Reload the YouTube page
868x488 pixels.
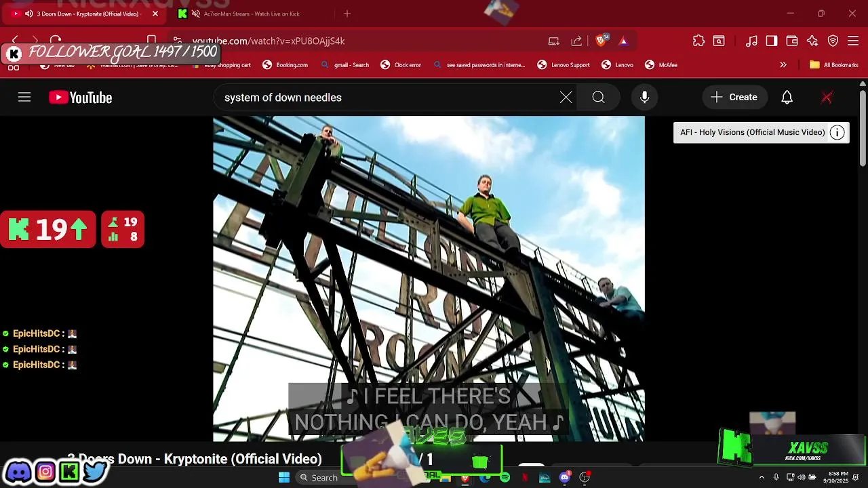[56, 41]
